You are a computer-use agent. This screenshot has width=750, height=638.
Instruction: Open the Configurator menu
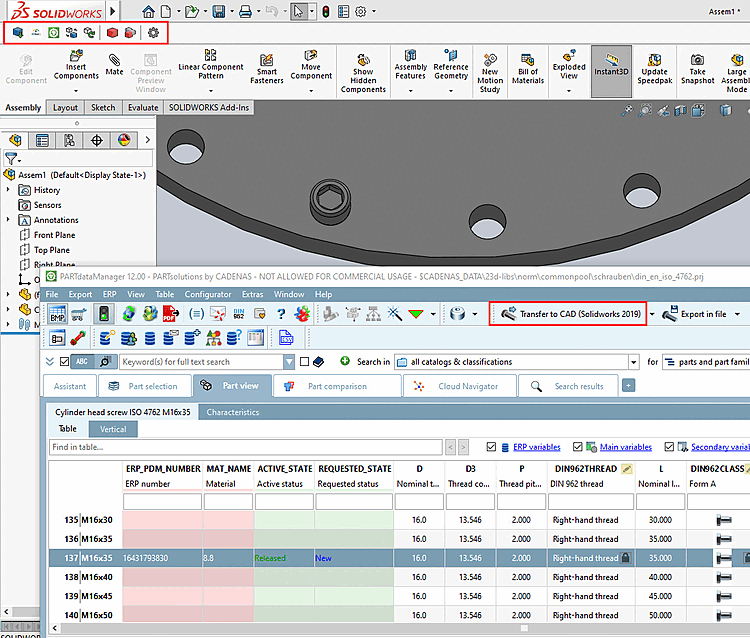pos(207,295)
